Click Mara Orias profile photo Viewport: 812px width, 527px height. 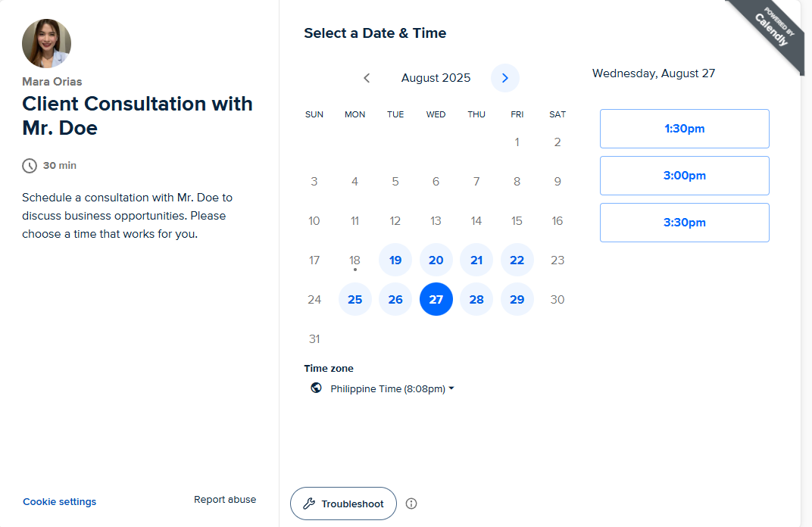coord(46,44)
